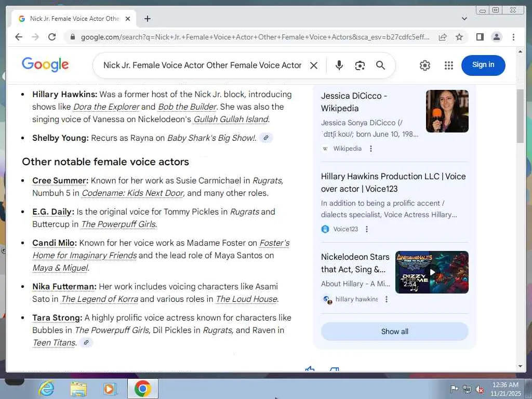
Task: Bookmark this tab with star icon
Action: pyautogui.click(x=459, y=37)
